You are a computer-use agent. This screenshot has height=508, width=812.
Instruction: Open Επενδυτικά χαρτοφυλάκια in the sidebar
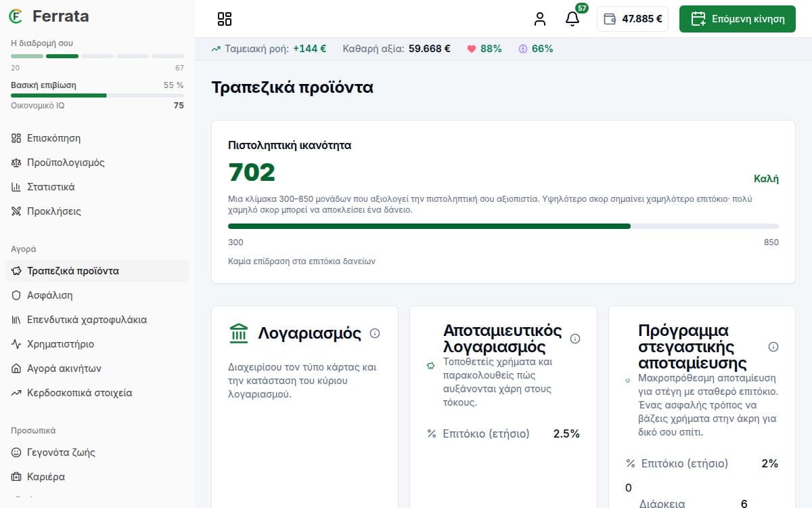point(97,320)
